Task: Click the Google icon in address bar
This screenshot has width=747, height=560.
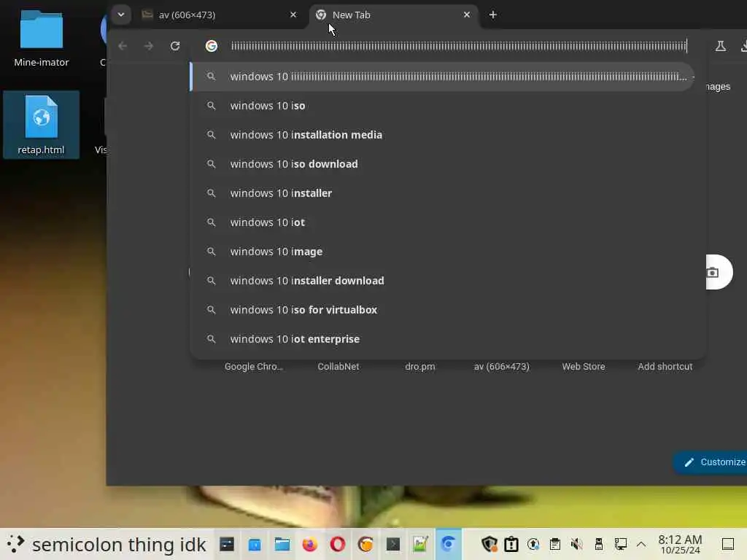Action: [x=212, y=46]
